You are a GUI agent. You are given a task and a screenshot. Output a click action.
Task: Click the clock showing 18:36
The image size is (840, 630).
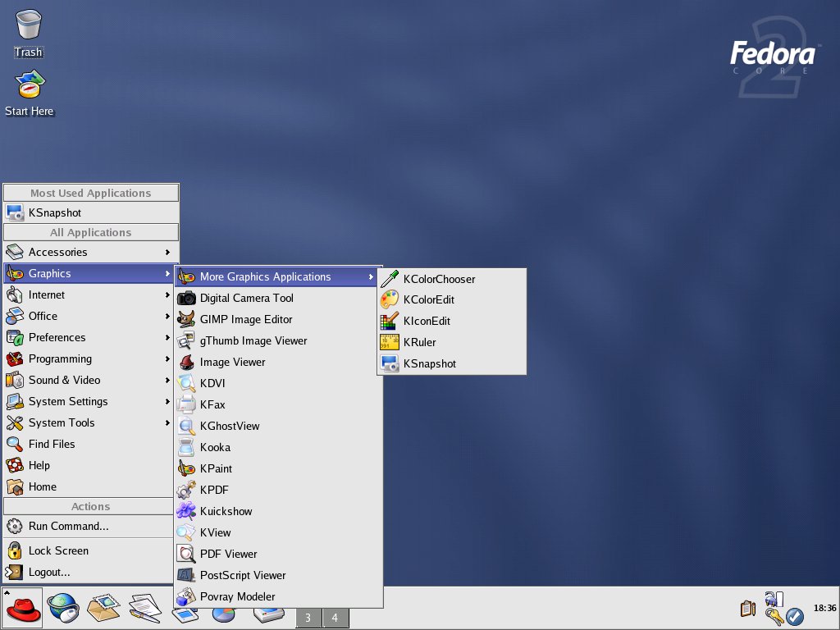[x=824, y=609]
